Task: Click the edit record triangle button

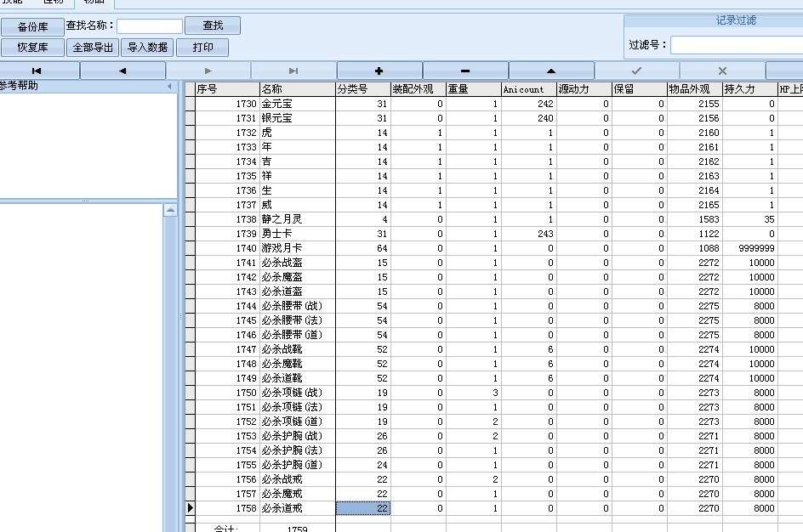Action: click(551, 71)
